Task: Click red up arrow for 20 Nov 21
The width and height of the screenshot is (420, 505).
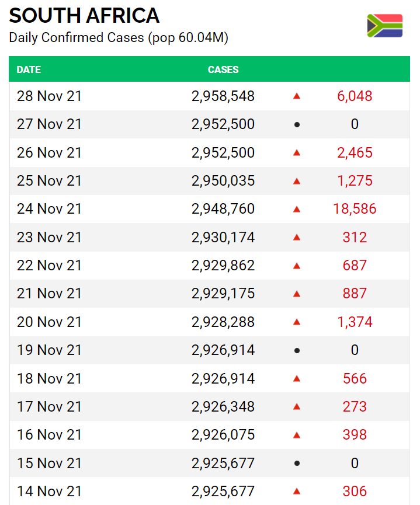Action: click(297, 322)
